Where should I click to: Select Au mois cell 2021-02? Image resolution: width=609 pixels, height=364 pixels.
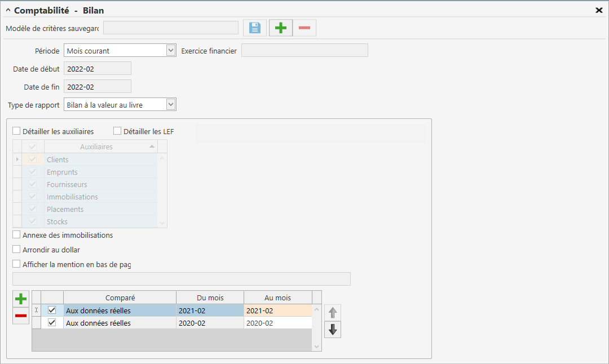tap(277, 310)
